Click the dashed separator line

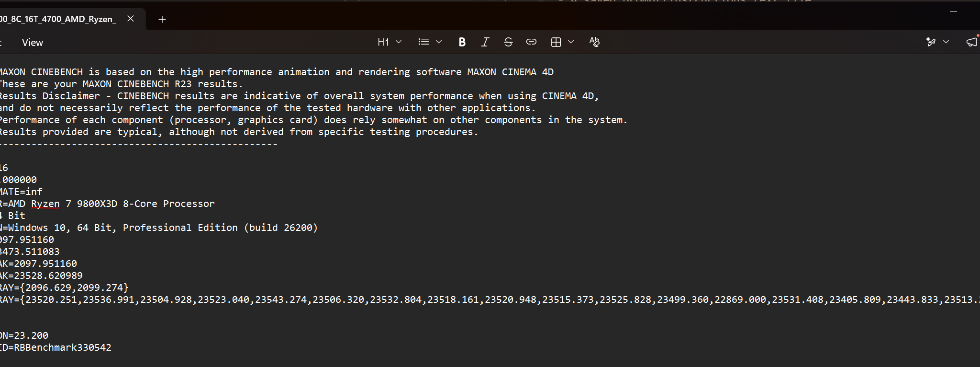(139, 144)
